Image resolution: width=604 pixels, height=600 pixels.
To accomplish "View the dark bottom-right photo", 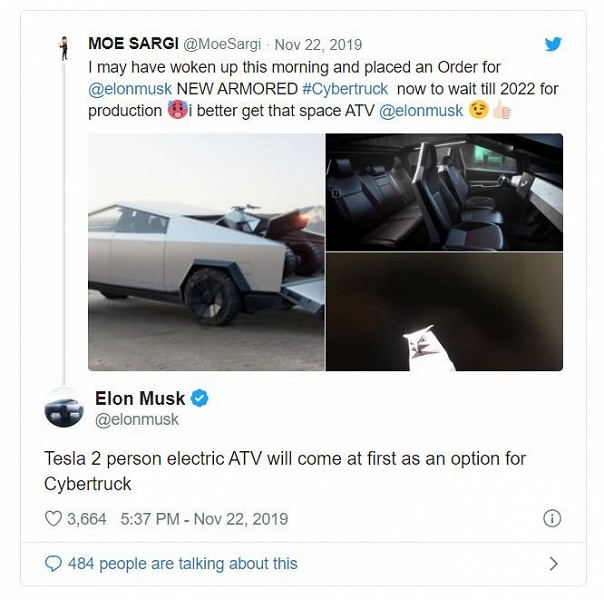I will 444,311.
